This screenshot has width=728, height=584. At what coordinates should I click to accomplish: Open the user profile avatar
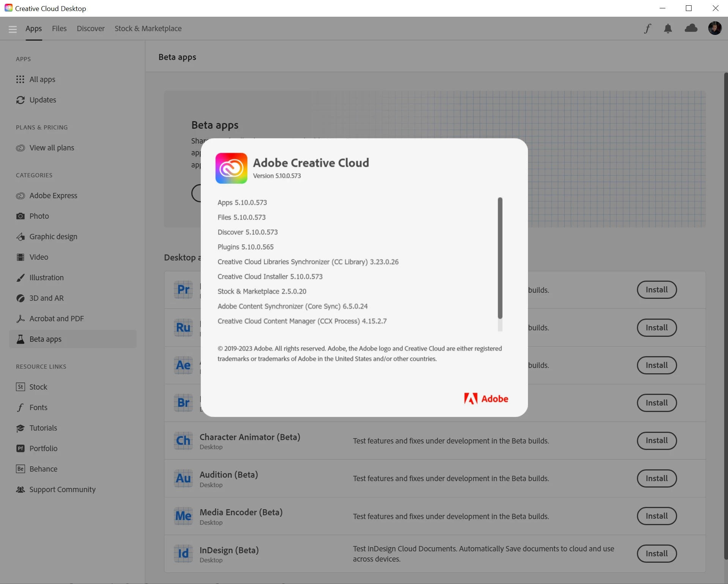(x=715, y=28)
